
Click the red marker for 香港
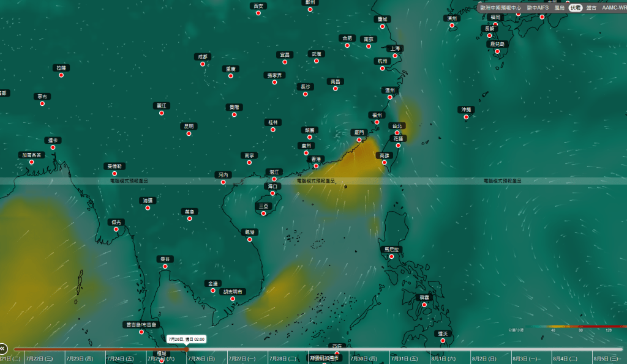[316, 166]
